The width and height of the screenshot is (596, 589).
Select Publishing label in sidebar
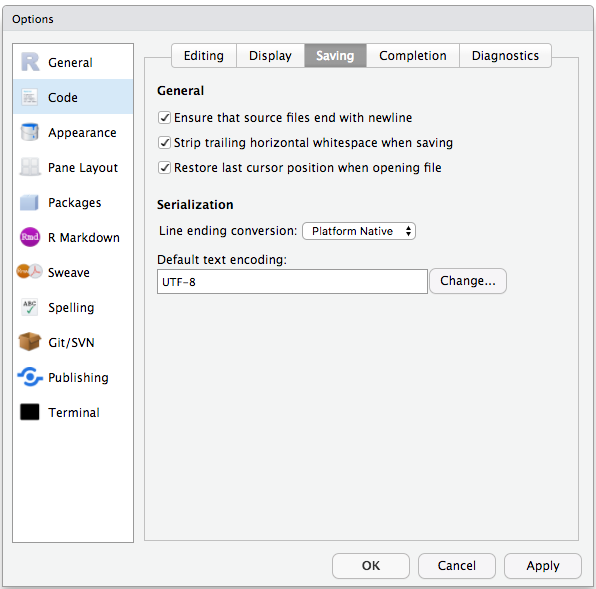click(x=78, y=377)
